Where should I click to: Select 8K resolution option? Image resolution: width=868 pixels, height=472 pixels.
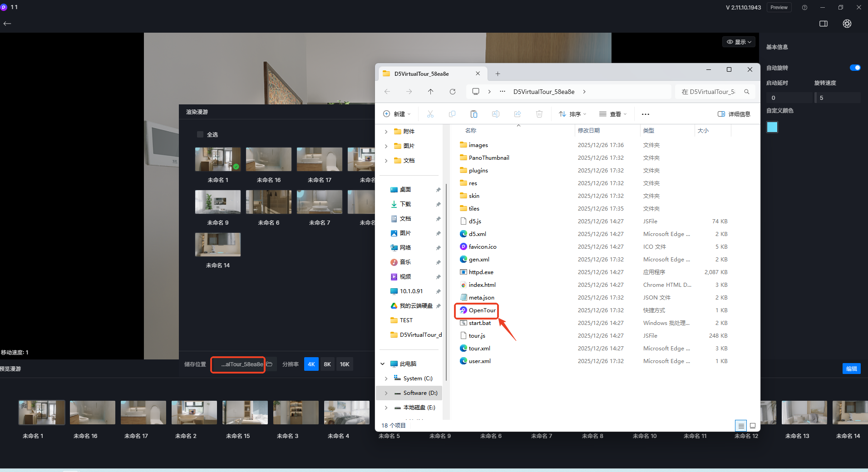327,364
